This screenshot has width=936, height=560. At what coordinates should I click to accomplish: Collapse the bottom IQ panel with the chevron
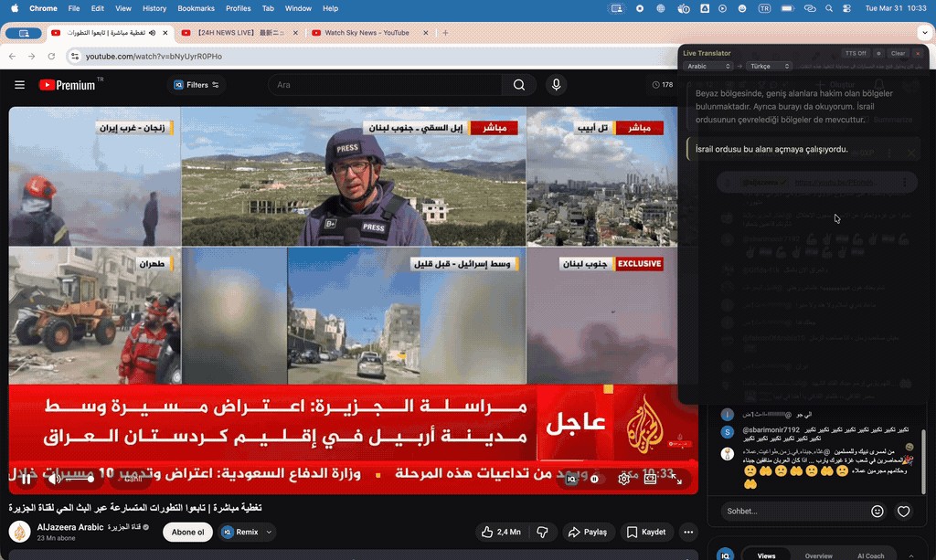click(911, 555)
